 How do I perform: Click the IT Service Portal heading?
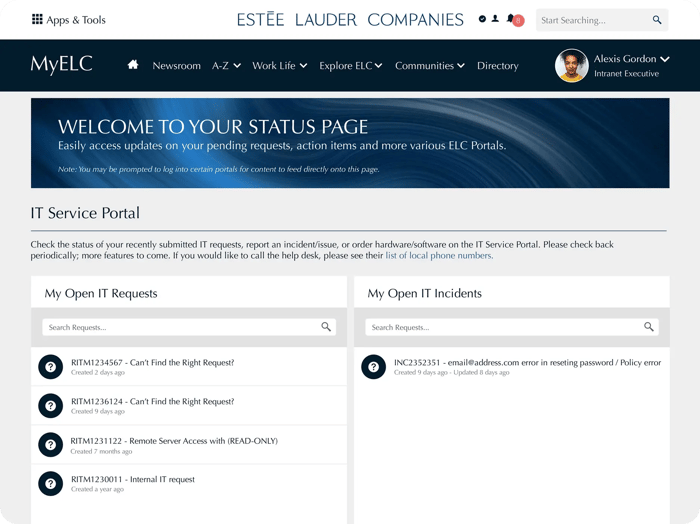click(85, 213)
